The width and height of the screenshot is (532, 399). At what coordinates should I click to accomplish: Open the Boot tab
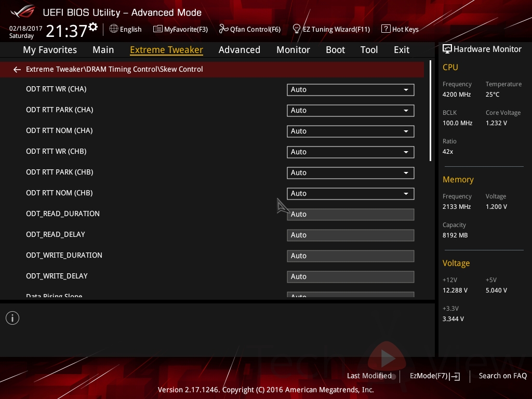click(335, 50)
